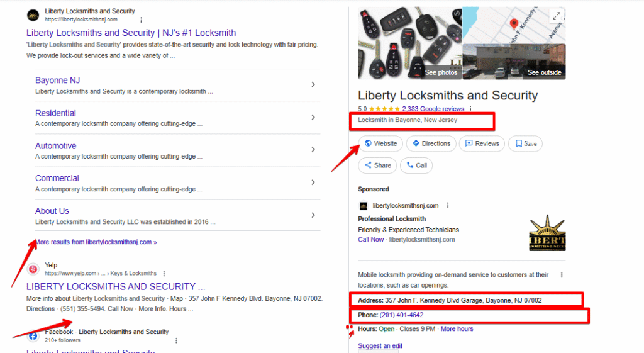Open the Commercial sitelink
This screenshot has width=644, height=353.
pos(57,178)
